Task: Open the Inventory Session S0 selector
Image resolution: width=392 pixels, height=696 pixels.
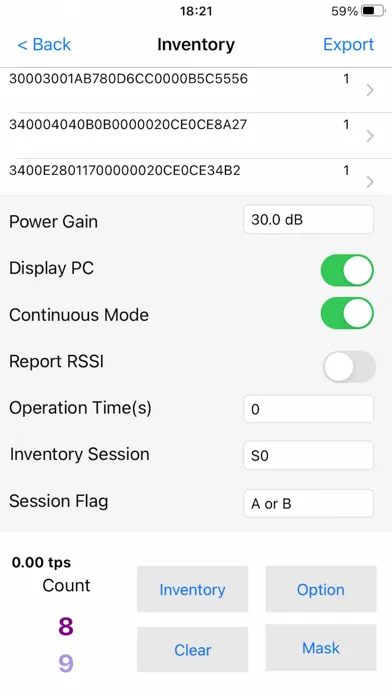Action: point(309,455)
